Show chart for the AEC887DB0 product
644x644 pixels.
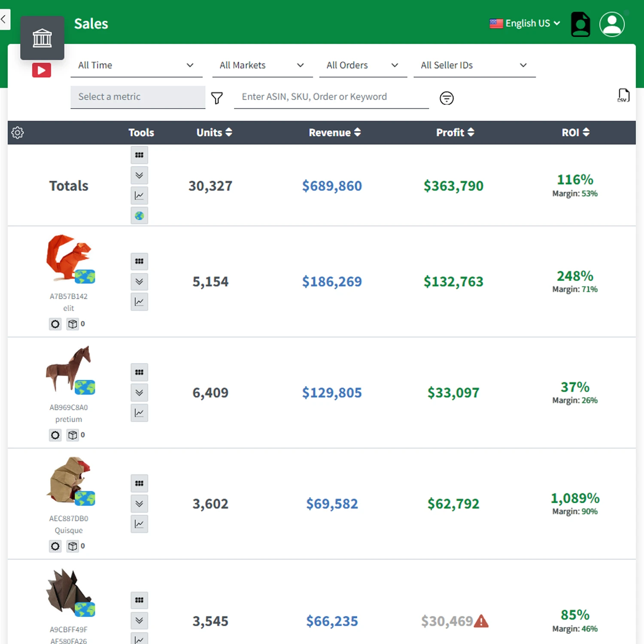[x=139, y=524]
